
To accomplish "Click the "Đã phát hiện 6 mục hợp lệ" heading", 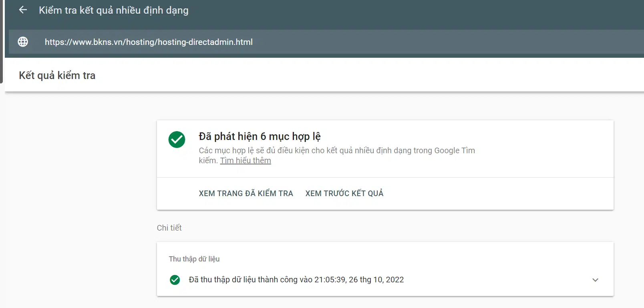I will 260,136.
